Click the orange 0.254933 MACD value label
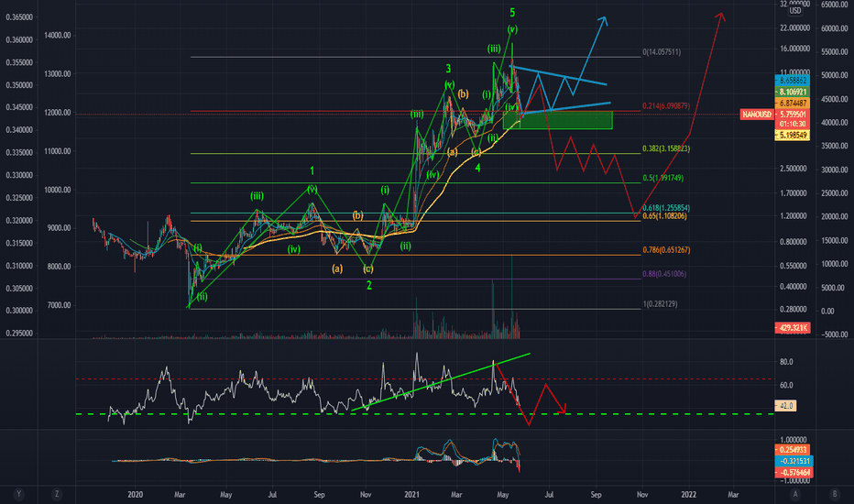 pyautogui.click(x=794, y=450)
